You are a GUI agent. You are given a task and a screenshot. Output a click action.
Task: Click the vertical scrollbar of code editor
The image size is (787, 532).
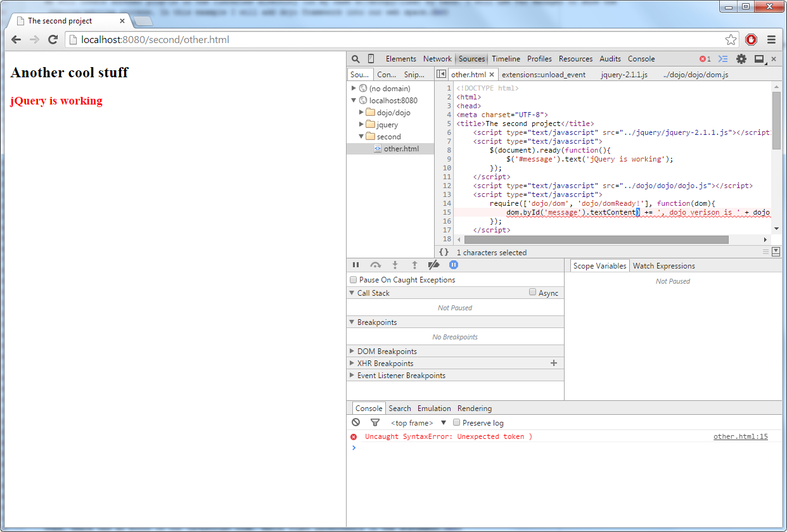coord(777,120)
